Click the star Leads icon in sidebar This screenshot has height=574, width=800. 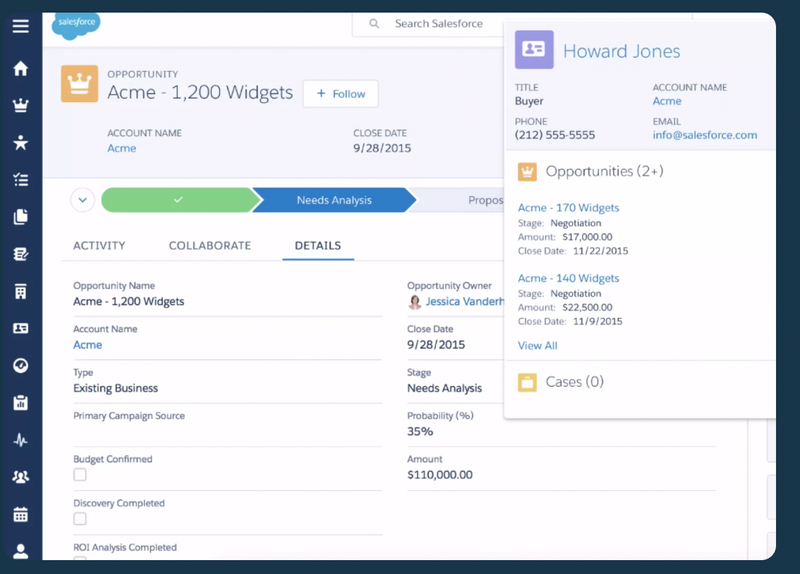point(20,143)
